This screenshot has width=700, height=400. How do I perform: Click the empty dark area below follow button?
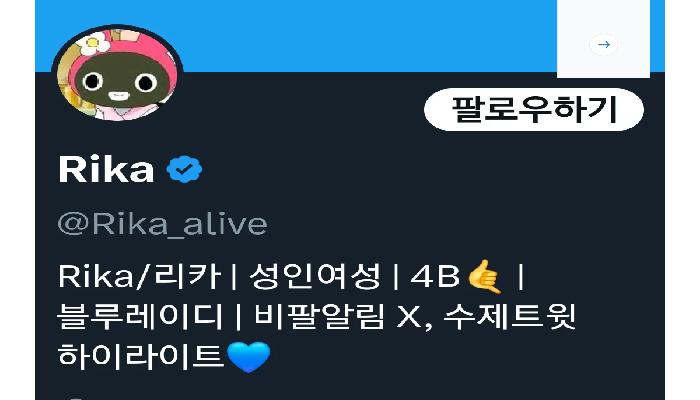534,188
